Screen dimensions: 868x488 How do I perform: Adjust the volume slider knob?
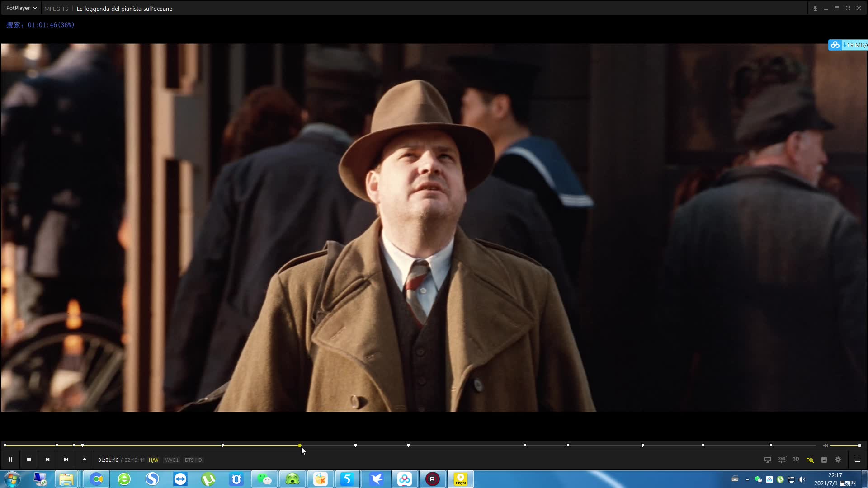click(859, 446)
